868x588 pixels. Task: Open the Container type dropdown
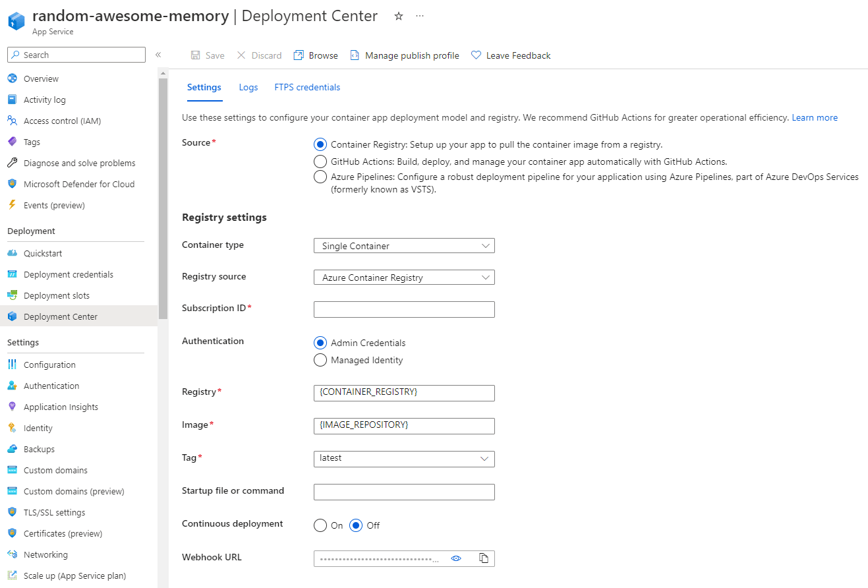click(404, 245)
